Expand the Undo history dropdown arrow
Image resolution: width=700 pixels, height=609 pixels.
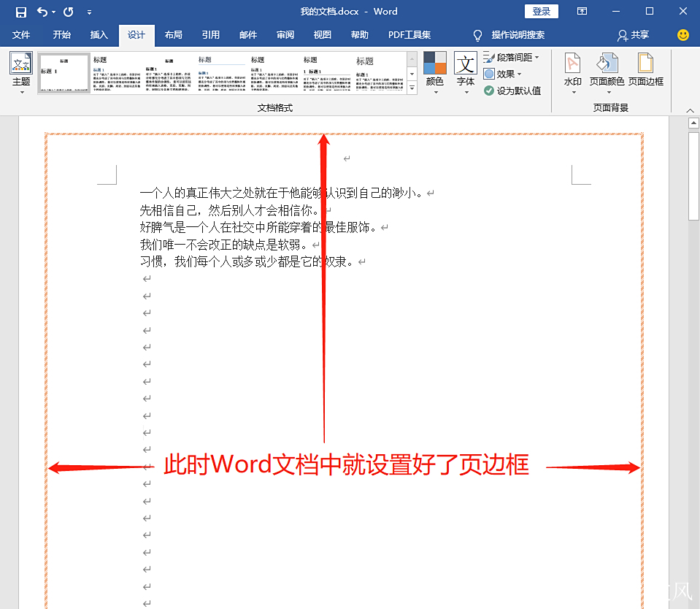pyautogui.click(x=53, y=11)
